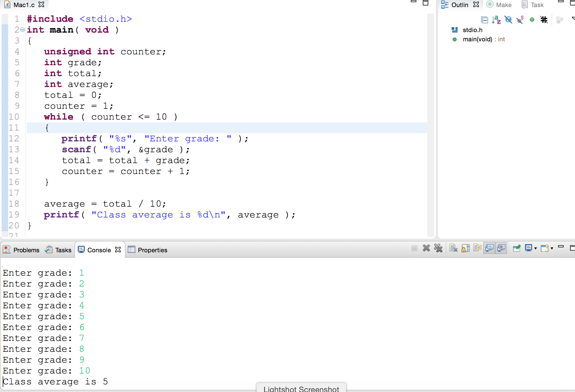Remove the current launch (single X icon)
Image resolution: width=575 pixels, height=392 pixels.
(426, 248)
